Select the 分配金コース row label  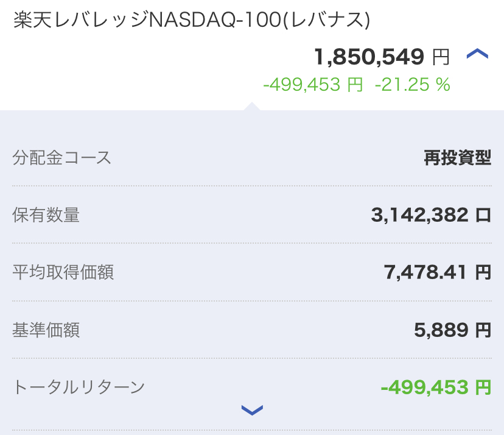tap(61, 158)
